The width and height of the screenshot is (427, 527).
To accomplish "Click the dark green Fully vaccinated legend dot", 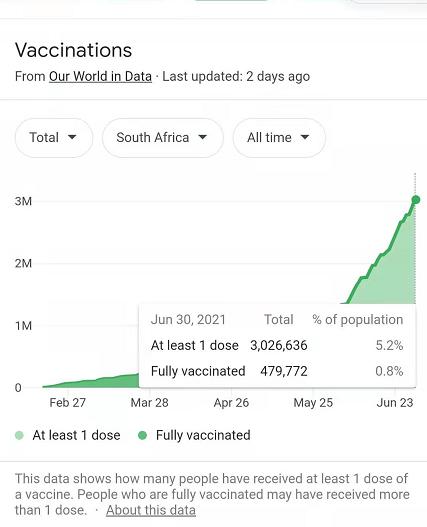I will click(x=143, y=435).
